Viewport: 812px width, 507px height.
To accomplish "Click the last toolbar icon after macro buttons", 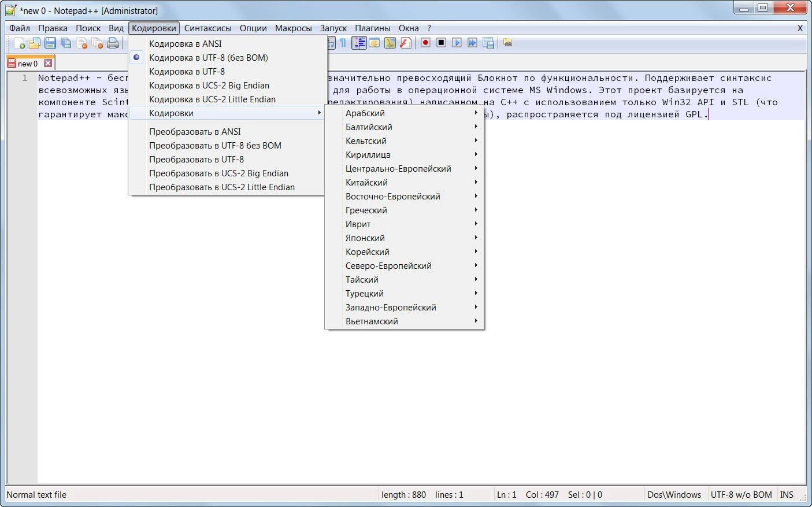I will click(507, 43).
